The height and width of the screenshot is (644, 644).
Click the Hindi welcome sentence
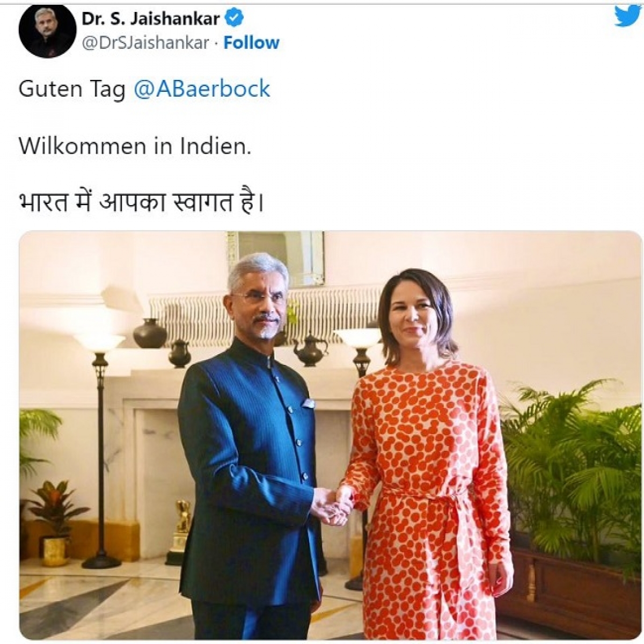141,203
